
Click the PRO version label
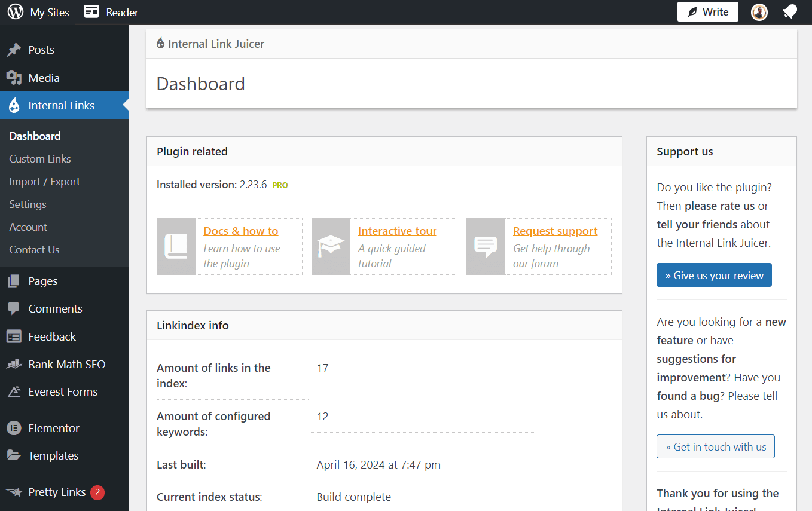coord(280,185)
